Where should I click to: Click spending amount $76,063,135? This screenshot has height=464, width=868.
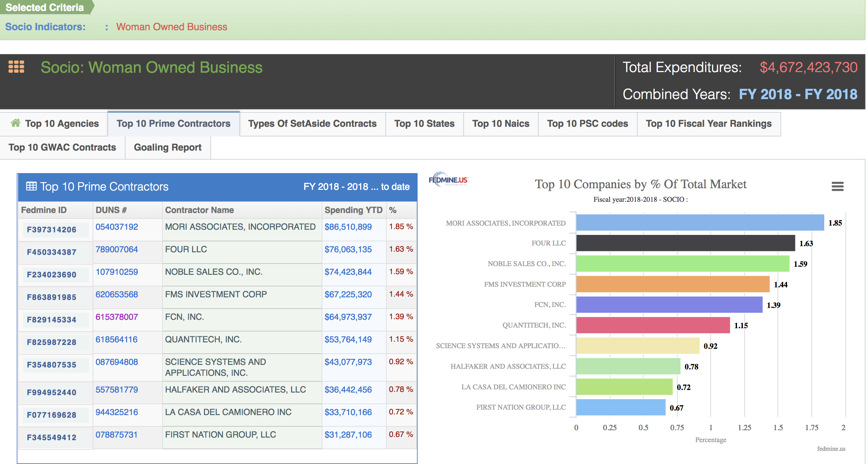tap(348, 249)
